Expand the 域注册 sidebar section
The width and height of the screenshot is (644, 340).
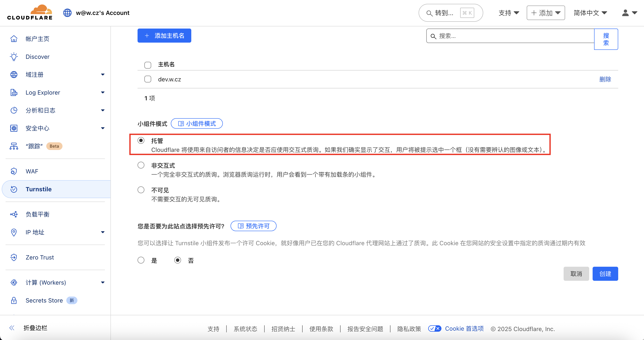103,74
